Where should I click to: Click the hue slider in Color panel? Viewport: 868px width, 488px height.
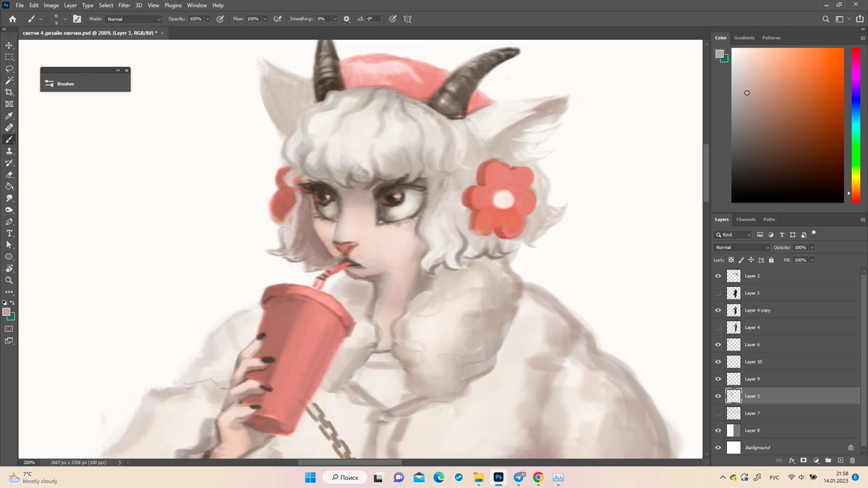(x=857, y=125)
